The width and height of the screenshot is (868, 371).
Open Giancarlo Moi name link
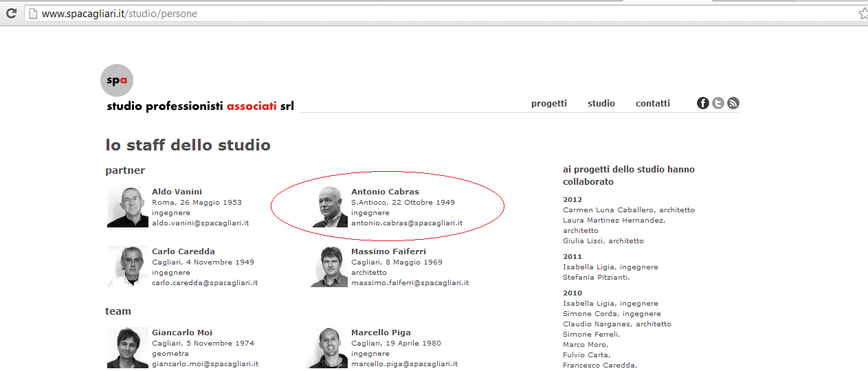(x=182, y=333)
